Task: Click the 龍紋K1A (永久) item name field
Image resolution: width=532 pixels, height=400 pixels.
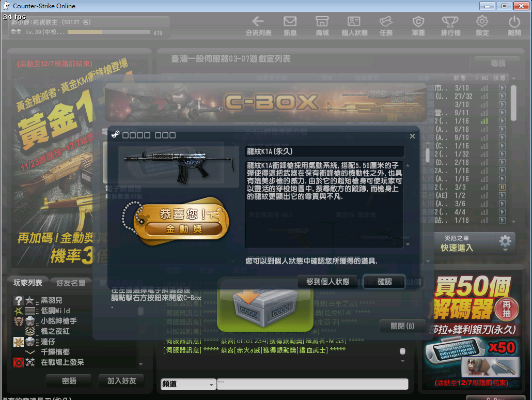Action: click(x=325, y=151)
